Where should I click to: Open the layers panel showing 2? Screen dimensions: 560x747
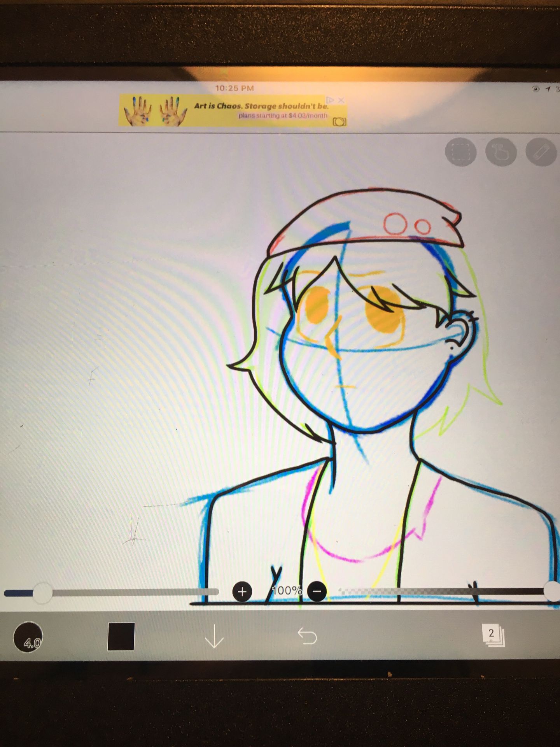[493, 635]
